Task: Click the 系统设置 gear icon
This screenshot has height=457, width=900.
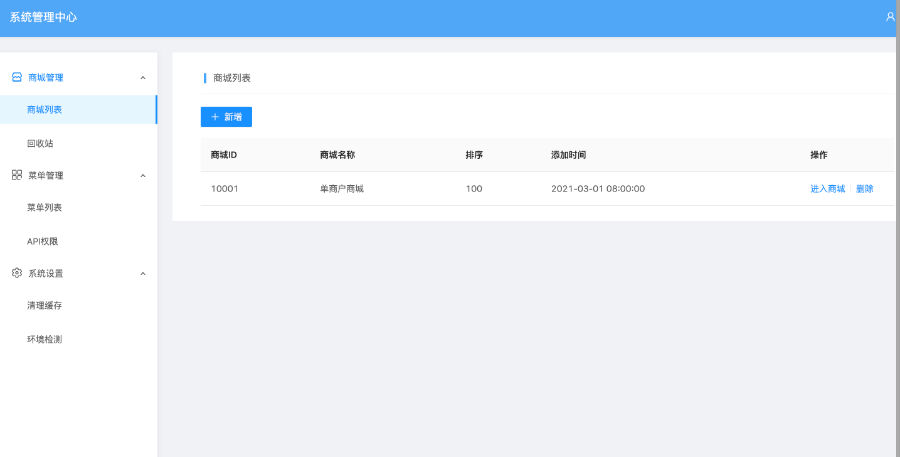Action: click(x=17, y=273)
